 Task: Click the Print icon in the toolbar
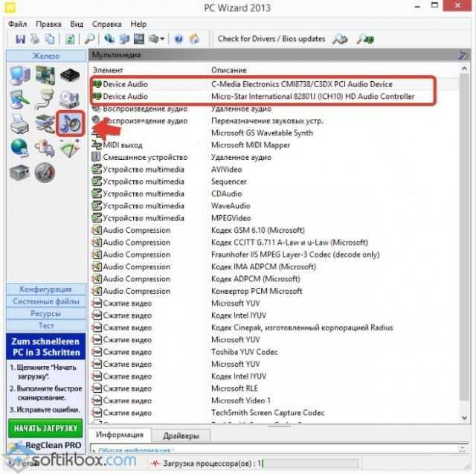click(35, 39)
